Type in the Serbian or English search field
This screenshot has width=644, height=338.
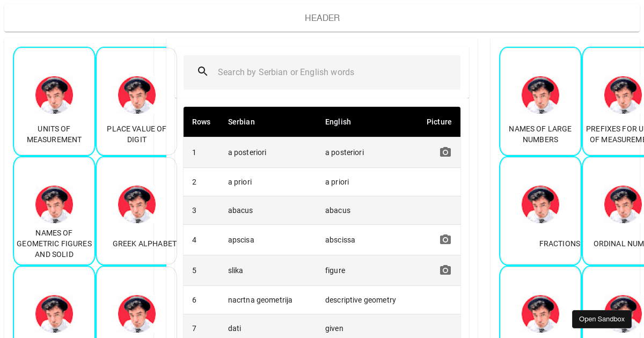point(333,72)
